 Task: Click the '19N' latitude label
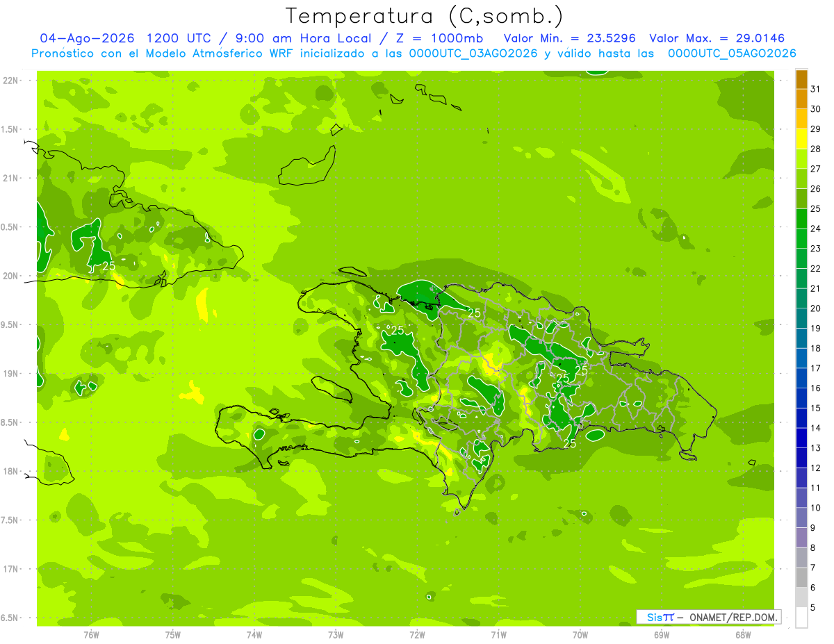coord(10,374)
